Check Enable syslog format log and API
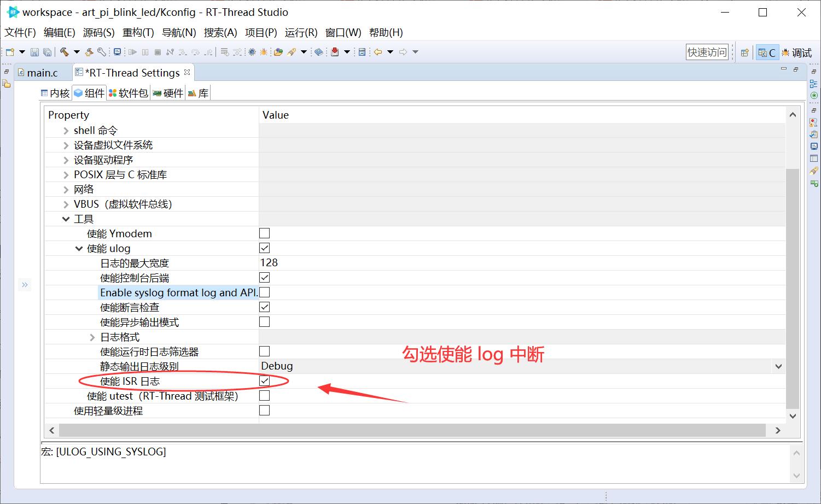 (265, 292)
